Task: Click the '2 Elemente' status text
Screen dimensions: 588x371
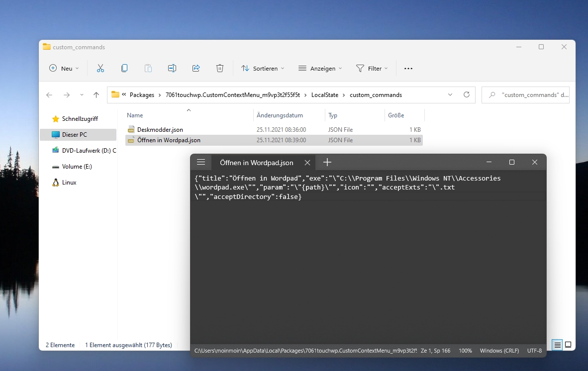Action: (60, 345)
